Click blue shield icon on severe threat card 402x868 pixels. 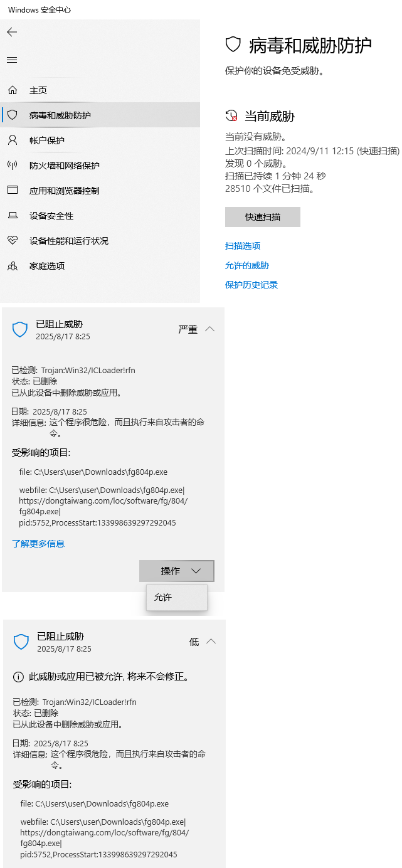(21, 329)
